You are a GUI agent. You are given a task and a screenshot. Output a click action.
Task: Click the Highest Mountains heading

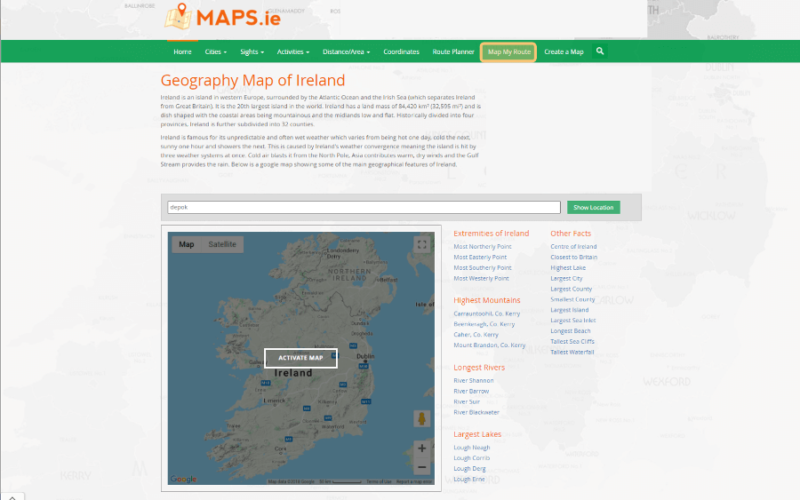[487, 300]
